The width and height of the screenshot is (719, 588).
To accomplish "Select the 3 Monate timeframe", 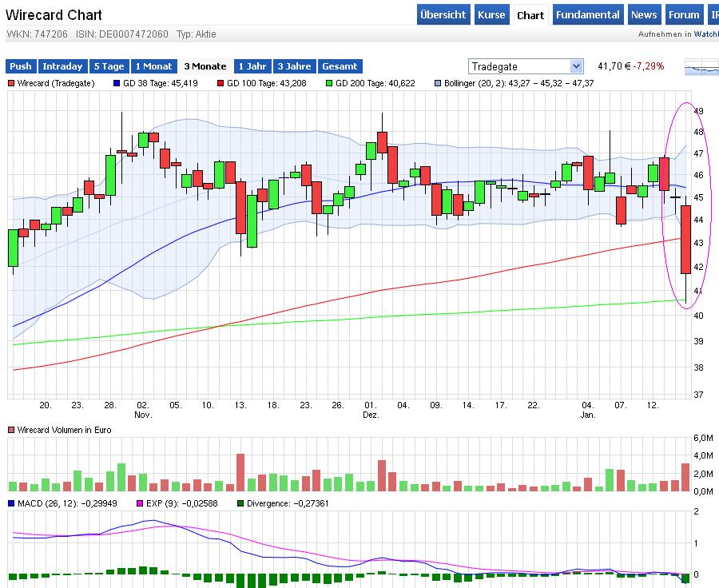I will tap(205, 66).
